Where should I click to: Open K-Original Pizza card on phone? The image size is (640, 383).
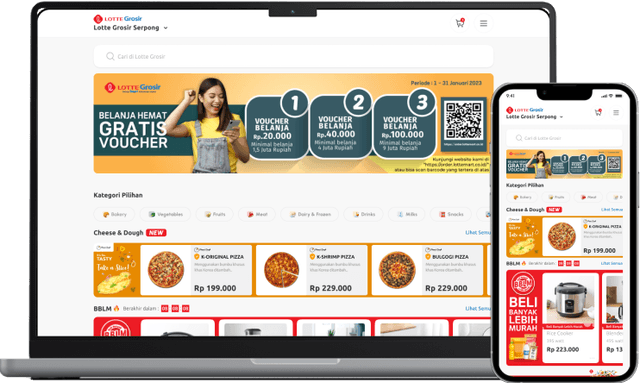click(582, 237)
